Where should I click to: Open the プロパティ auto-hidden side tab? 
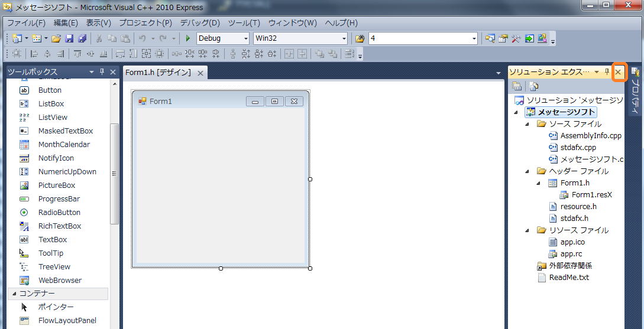[635, 91]
